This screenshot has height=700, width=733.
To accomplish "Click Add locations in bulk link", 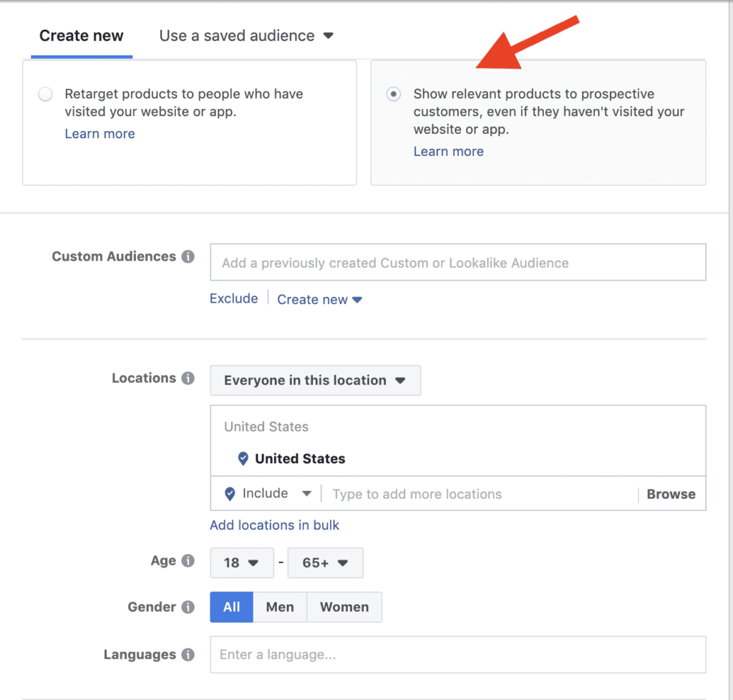I will [x=274, y=525].
